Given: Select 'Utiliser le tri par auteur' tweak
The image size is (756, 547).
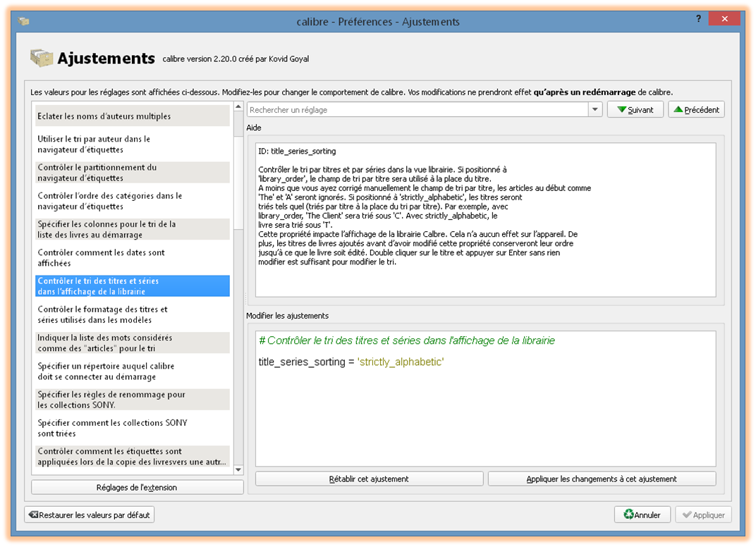Looking at the screenshot, I should point(133,144).
